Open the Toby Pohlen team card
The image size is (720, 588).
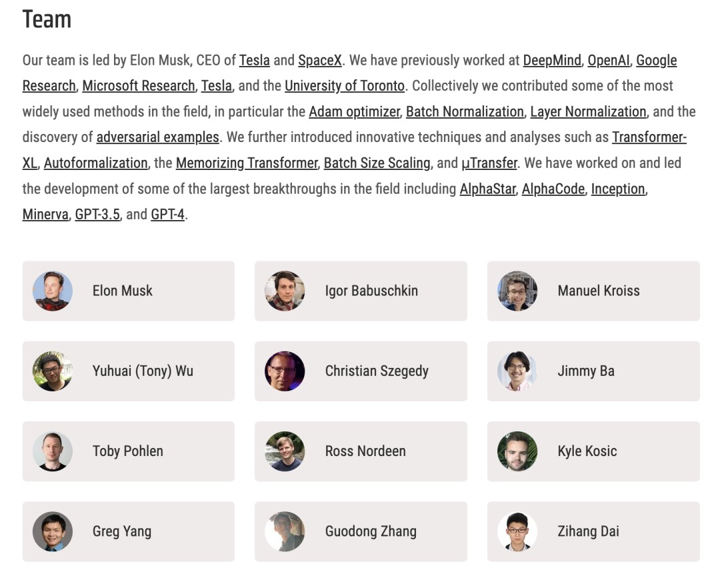point(129,451)
